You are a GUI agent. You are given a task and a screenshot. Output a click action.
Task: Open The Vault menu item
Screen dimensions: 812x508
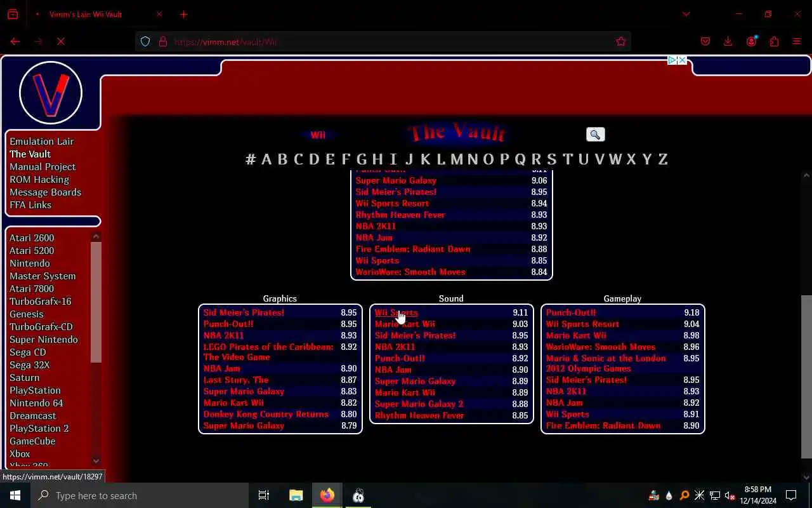[x=30, y=154]
